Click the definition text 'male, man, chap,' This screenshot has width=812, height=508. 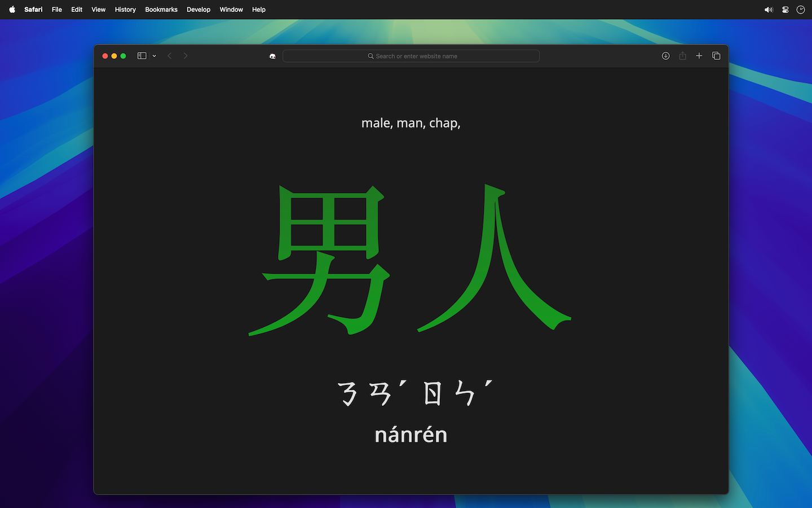[411, 123]
